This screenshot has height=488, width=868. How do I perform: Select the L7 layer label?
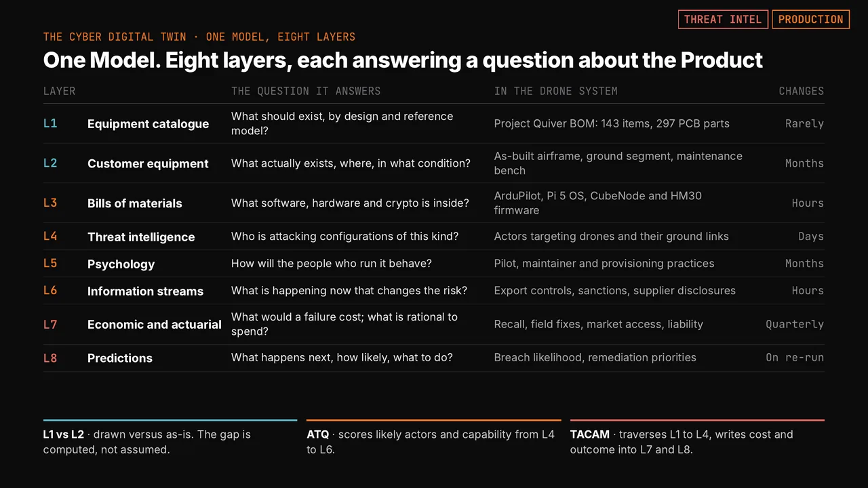(x=50, y=325)
